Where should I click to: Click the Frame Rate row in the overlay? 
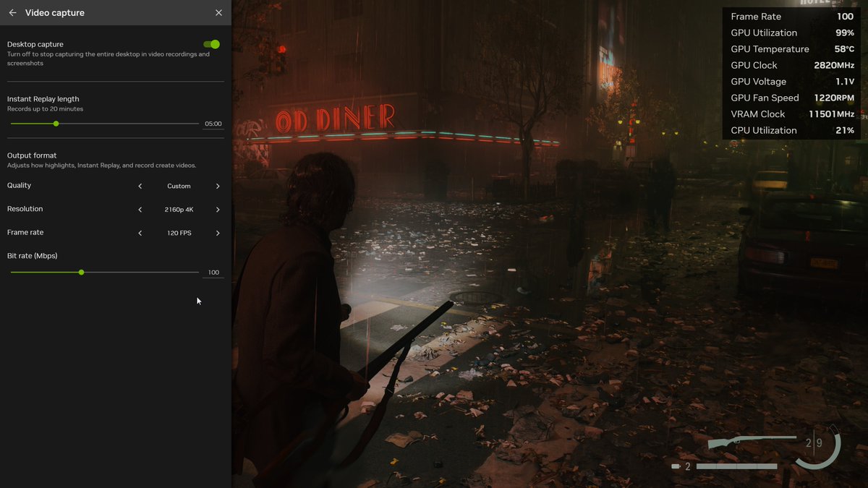click(x=792, y=17)
